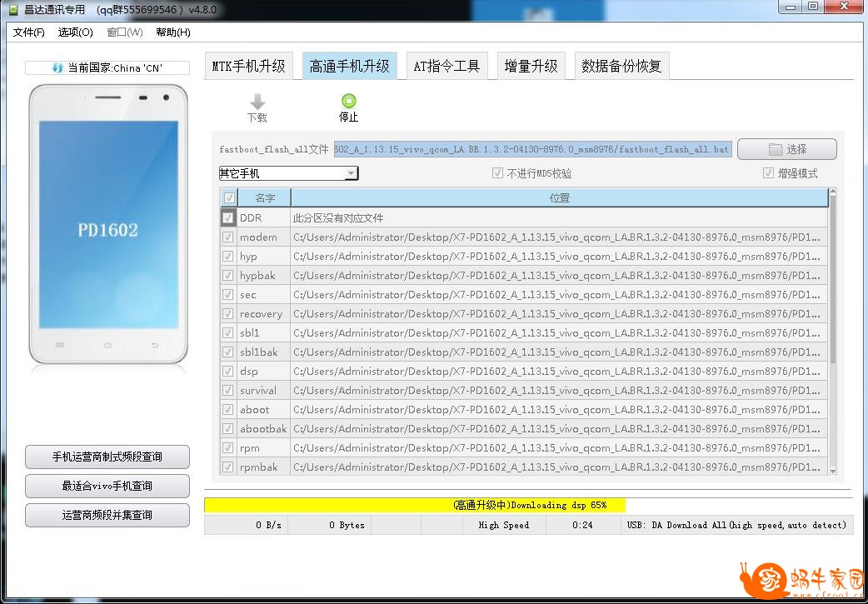Image resolution: width=868 pixels, height=604 pixels.
Task: Switch to the MTK手机升级 tab
Action: pos(248,67)
